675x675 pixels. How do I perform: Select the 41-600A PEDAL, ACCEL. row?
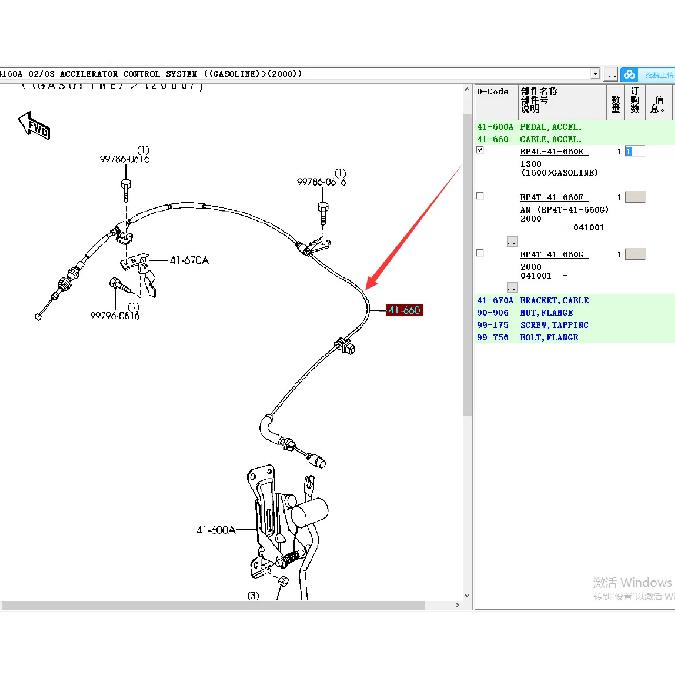tap(574, 127)
